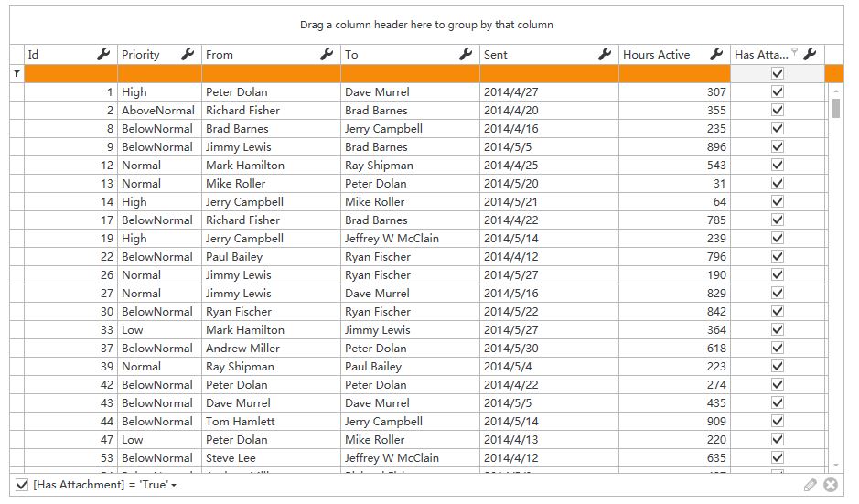Click the From filter row cell
The height and width of the screenshot is (504, 859).
[271, 73]
